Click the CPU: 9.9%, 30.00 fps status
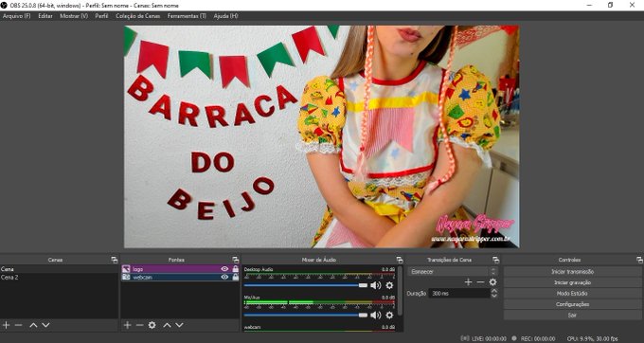 592,338
